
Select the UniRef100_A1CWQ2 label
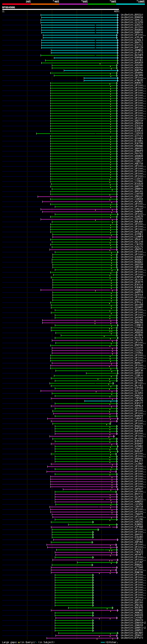coord(132,202)
